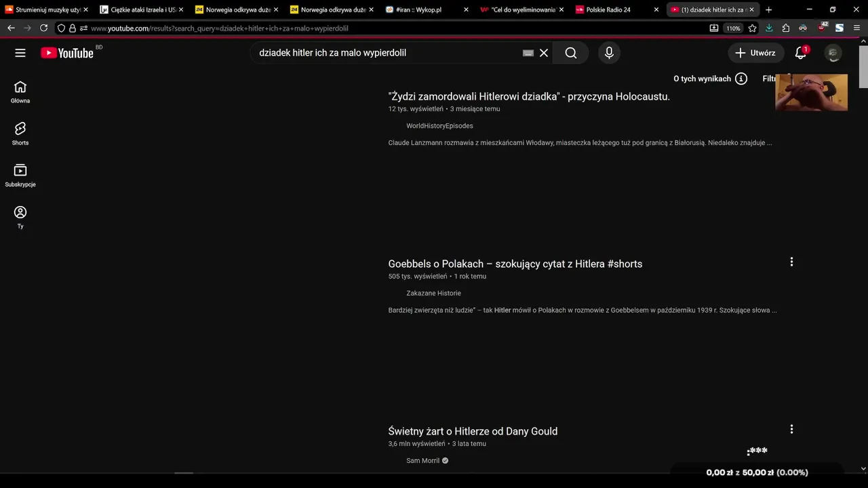Click the O tych wynikach label

pyautogui.click(x=702, y=79)
